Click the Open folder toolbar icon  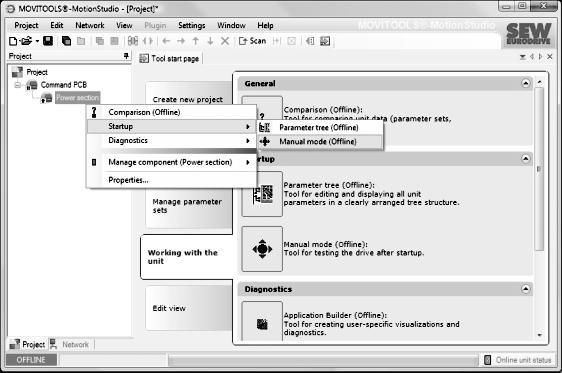point(26,41)
